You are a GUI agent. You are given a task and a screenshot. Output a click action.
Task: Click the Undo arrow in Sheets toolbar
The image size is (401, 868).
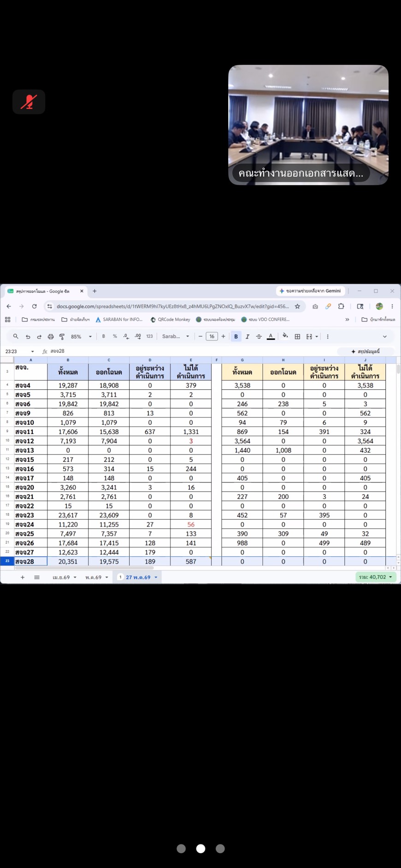pyautogui.click(x=28, y=337)
